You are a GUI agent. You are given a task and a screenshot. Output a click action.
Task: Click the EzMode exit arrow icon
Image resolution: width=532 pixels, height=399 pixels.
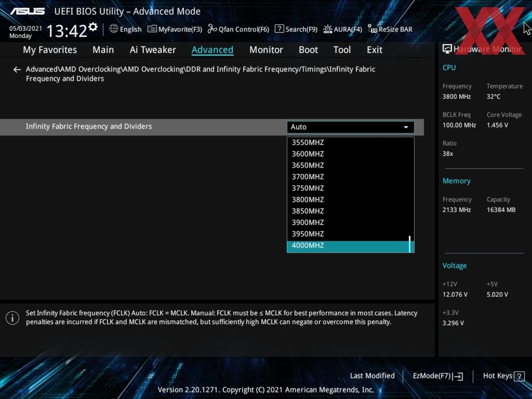[458, 376]
